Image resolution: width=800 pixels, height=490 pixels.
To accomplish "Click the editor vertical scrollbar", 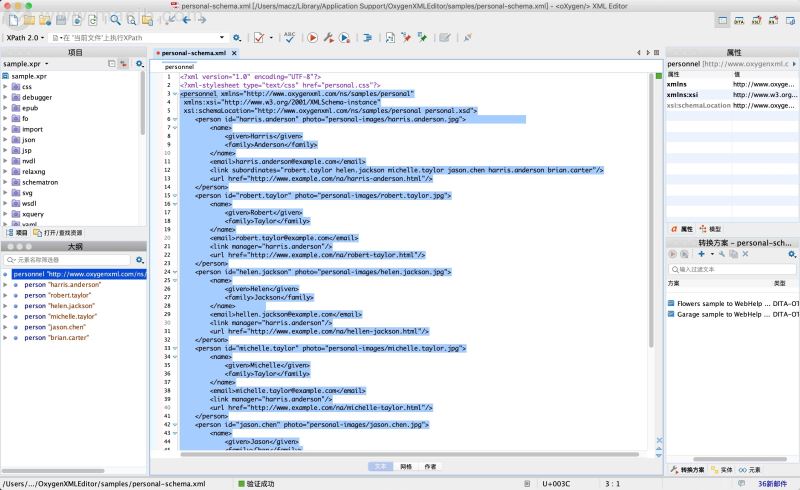I will tap(651, 212).
